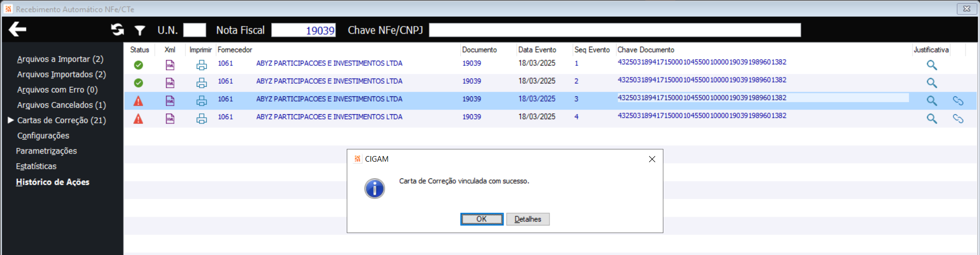Image resolution: width=980 pixels, height=255 pixels.
Task: Click the back arrow icon
Action: point(17,30)
